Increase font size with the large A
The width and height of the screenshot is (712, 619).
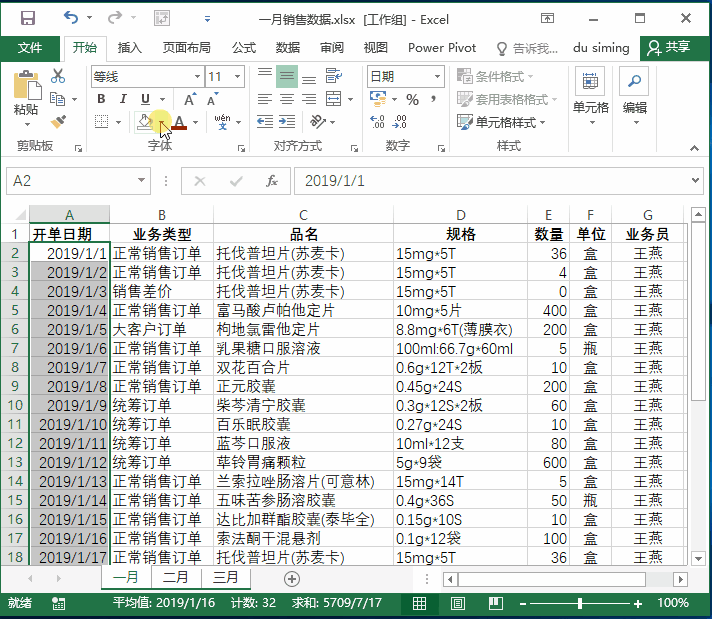click(190, 99)
